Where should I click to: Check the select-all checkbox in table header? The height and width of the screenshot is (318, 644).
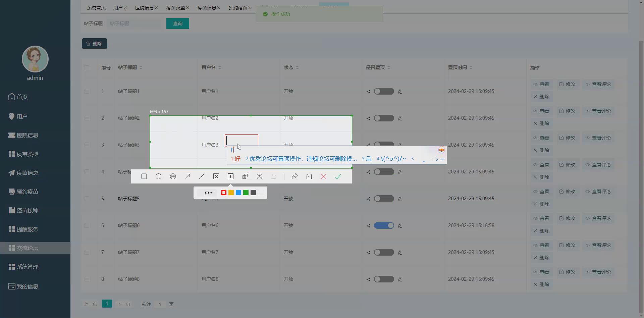(x=87, y=67)
